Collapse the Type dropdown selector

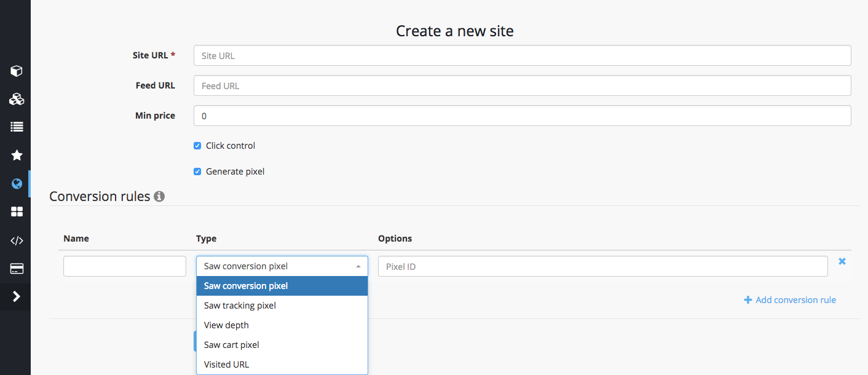282,266
